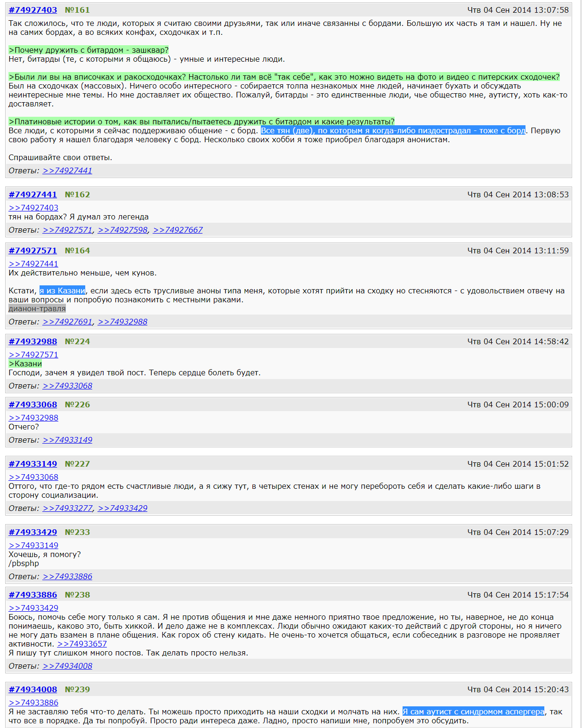Follow reply link >>74933068 under post №224
The image size is (582, 728).
(67, 386)
